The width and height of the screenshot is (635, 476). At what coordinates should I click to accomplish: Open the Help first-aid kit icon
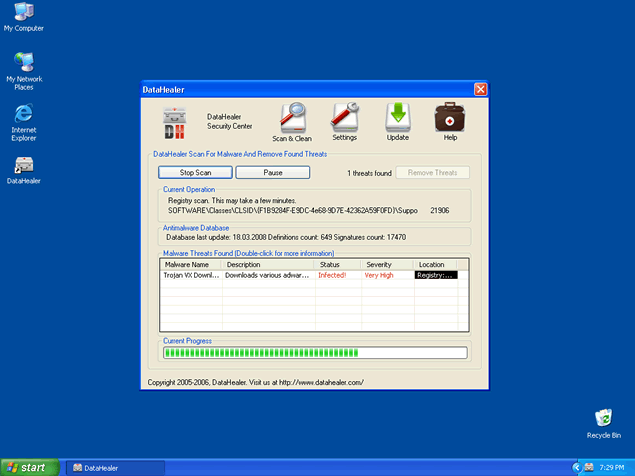450,120
